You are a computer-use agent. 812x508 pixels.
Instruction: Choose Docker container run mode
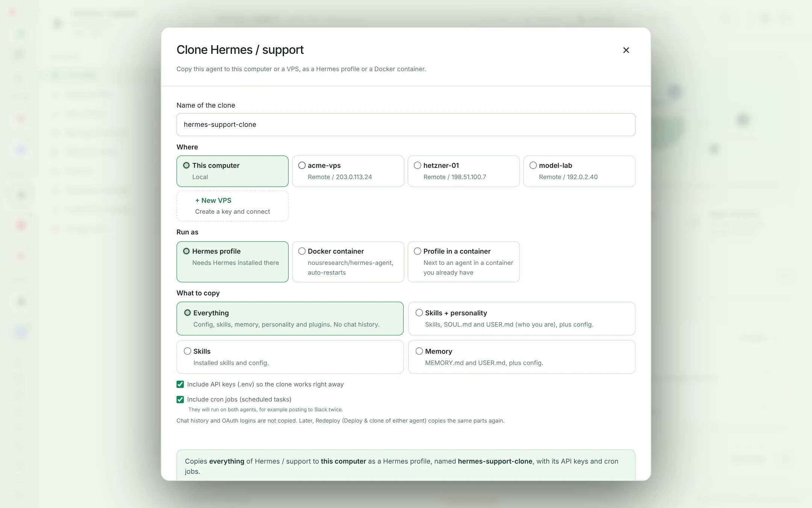(348, 262)
